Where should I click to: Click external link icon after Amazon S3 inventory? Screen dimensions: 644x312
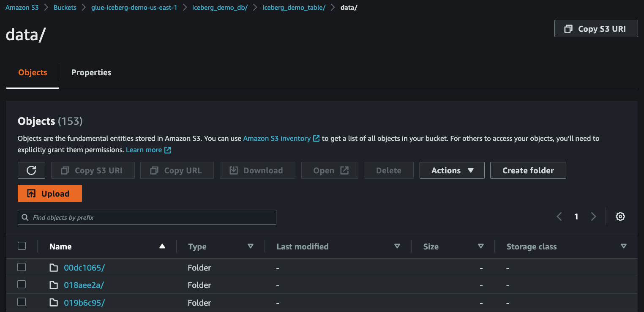[316, 138]
